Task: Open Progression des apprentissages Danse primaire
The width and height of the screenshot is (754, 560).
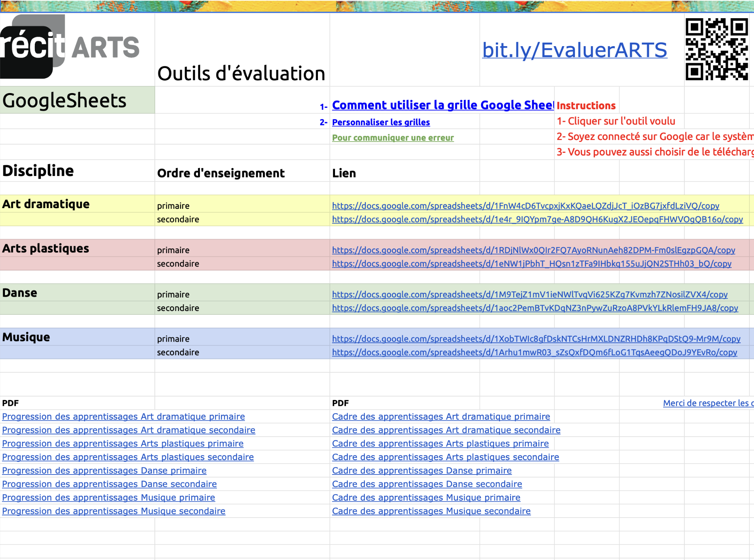Action: [104, 471]
